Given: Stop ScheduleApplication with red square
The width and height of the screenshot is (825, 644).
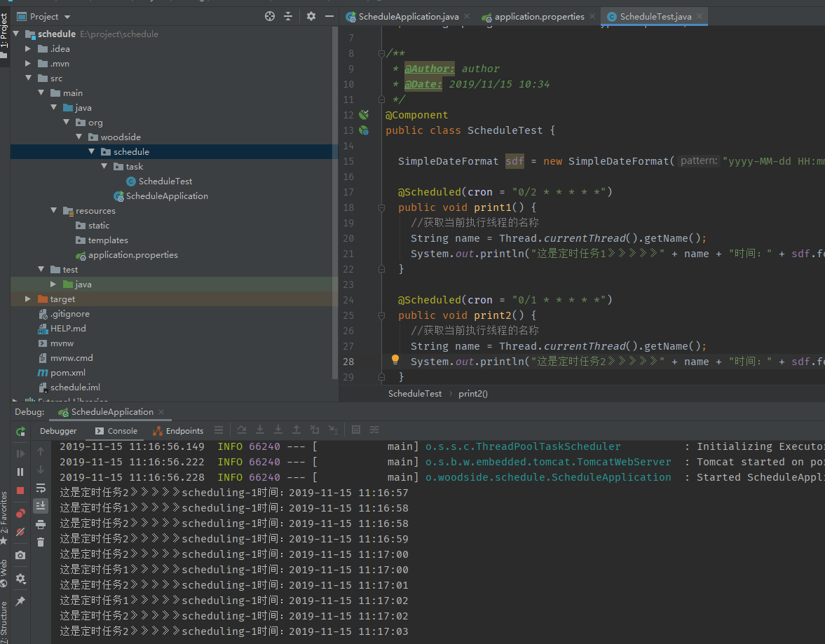Looking at the screenshot, I should tap(20, 491).
